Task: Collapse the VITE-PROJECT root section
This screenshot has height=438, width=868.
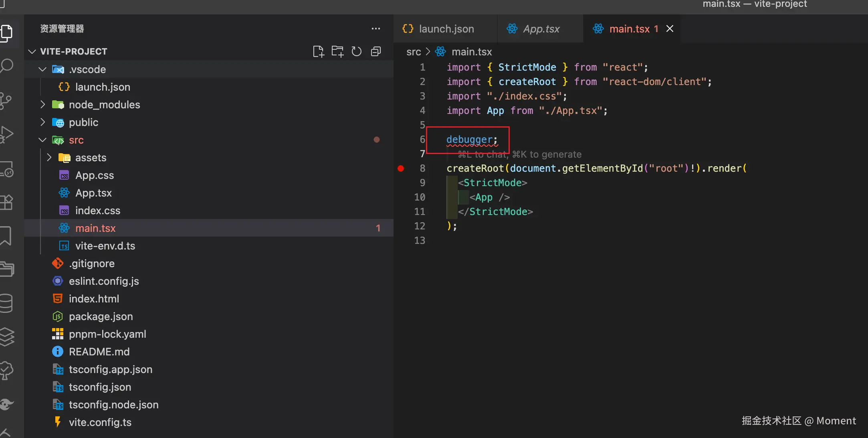Action: click(32, 51)
